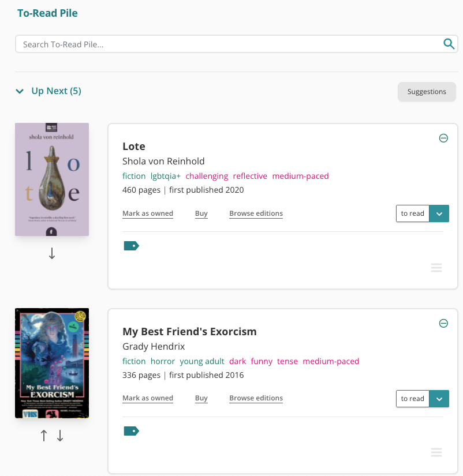Click the 'lgbtqia+' genre tag
Screen dimensions: 463x476
point(166,176)
